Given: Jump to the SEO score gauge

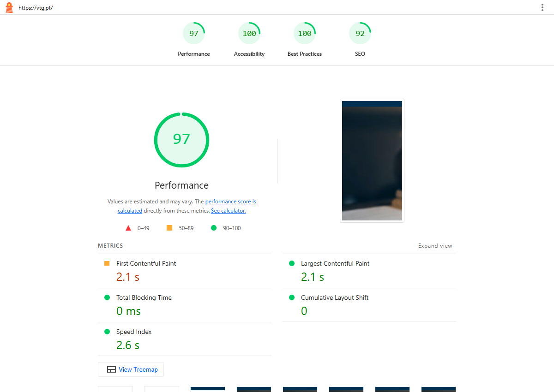Looking at the screenshot, I should pyautogui.click(x=360, y=40).
